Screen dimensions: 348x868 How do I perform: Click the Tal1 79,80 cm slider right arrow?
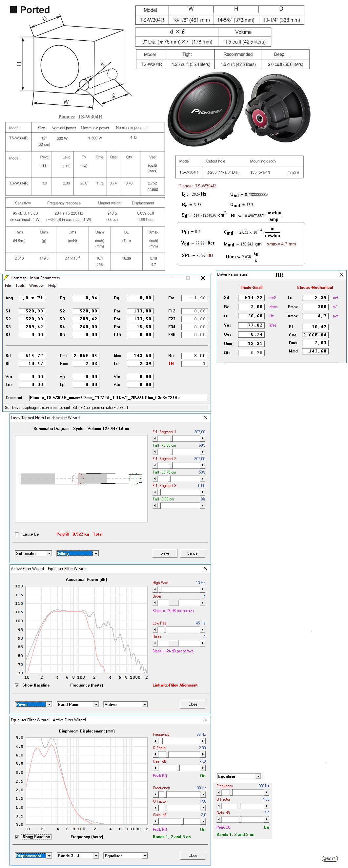(203, 452)
